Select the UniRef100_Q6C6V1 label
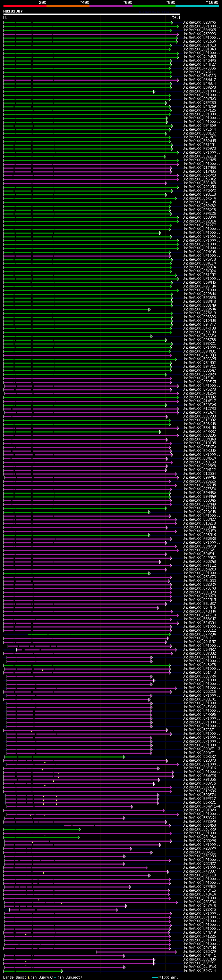This screenshot has height=980, width=222. [199, 550]
